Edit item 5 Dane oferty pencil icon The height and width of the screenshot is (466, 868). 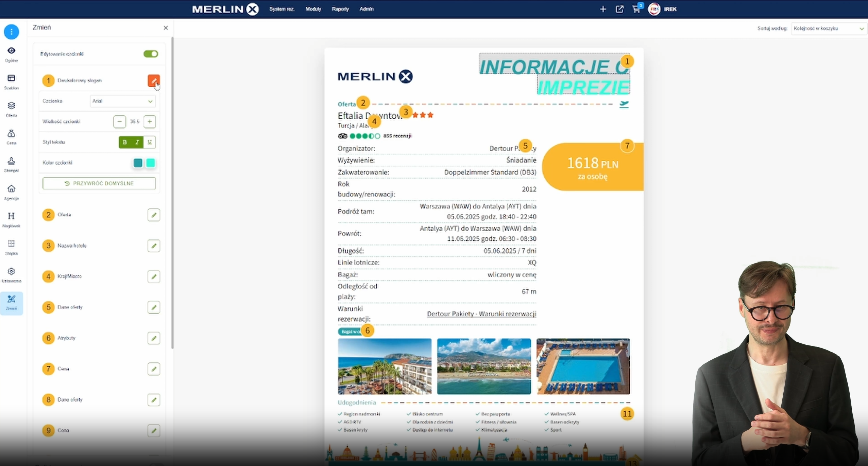click(x=154, y=307)
